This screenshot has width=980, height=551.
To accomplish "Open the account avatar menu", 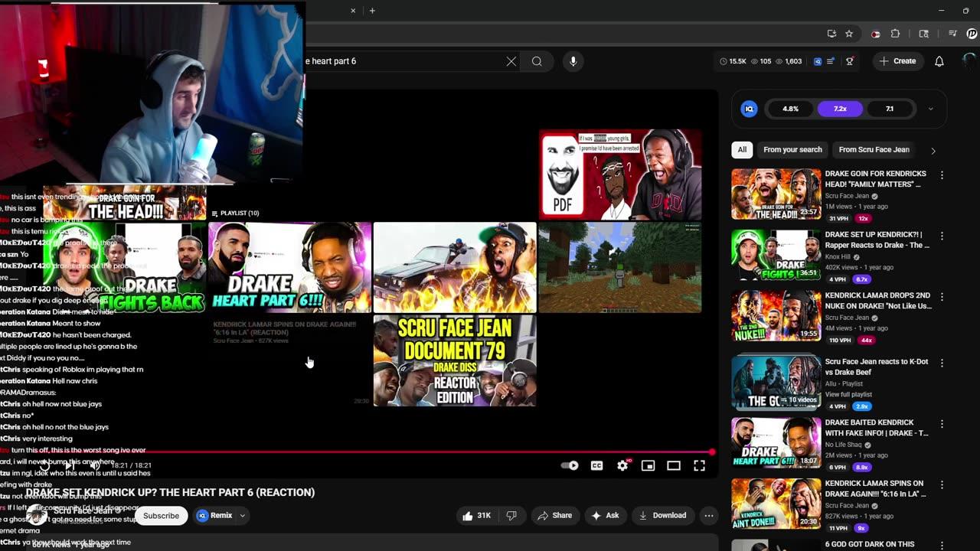I will (x=970, y=60).
